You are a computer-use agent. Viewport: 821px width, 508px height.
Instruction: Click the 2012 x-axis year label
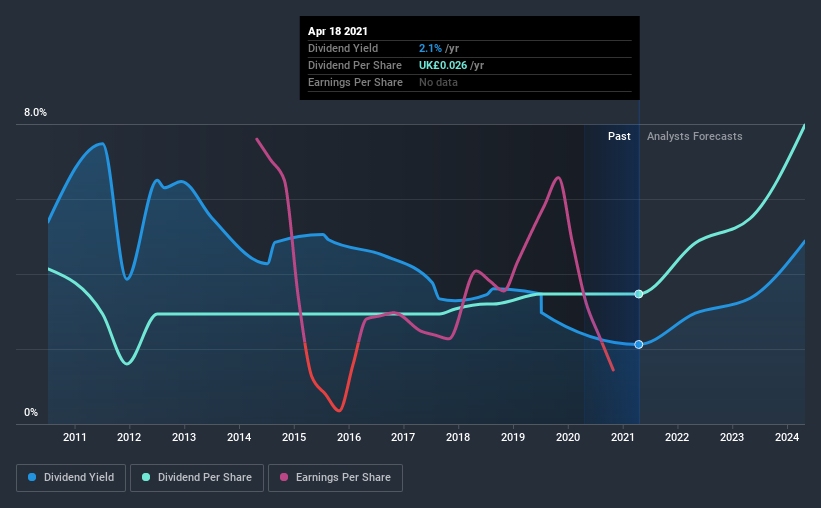pyautogui.click(x=129, y=437)
